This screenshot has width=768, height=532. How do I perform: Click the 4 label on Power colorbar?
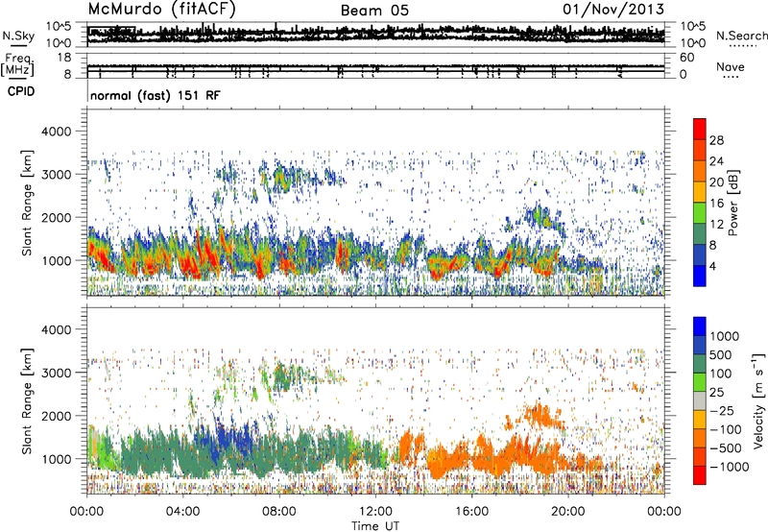pyautogui.click(x=713, y=267)
